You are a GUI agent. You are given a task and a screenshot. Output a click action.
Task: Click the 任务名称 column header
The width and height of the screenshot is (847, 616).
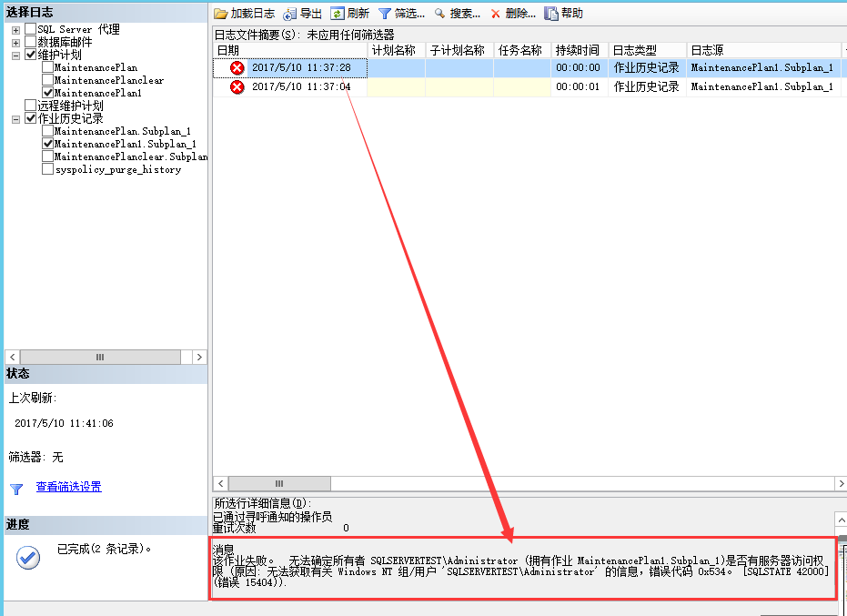522,50
